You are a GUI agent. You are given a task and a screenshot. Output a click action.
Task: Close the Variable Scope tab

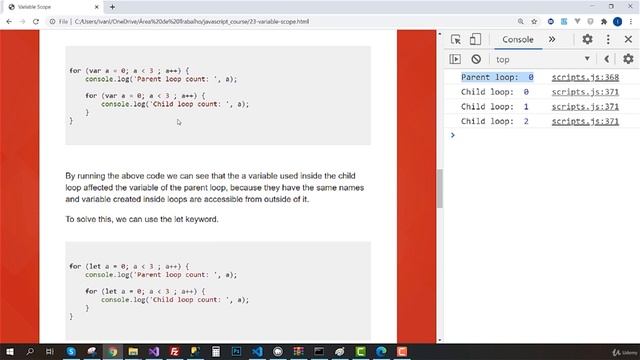click(97, 7)
